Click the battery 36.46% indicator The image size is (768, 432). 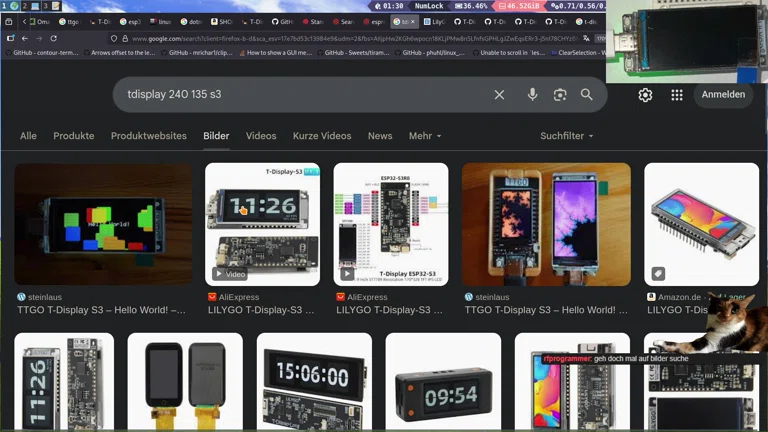pyautogui.click(x=471, y=6)
